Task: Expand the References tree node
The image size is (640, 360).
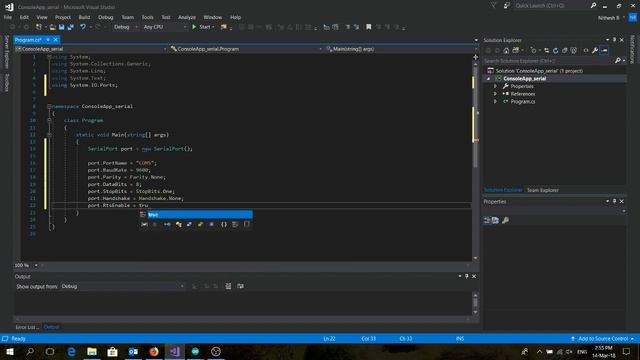Action: pyautogui.click(x=496, y=94)
